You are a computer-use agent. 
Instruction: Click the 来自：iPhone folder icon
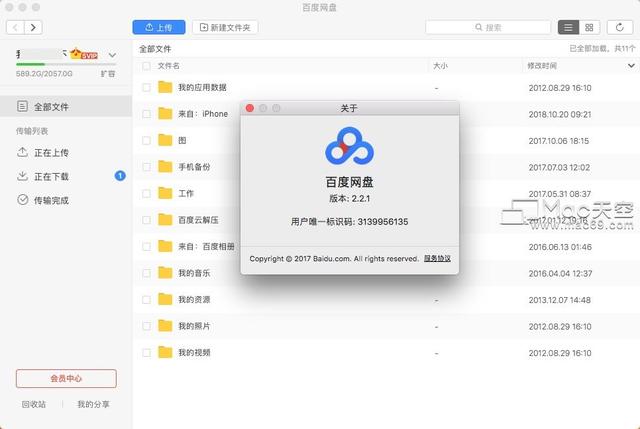pyautogui.click(x=165, y=113)
